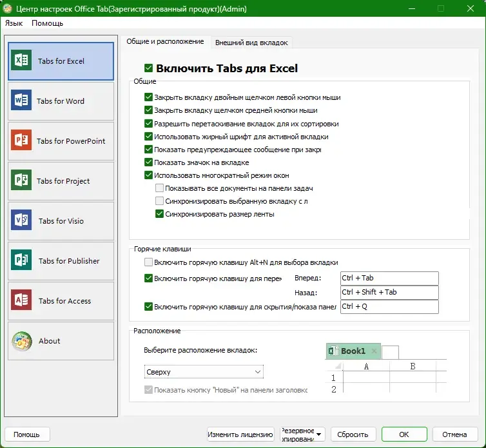The width and height of the screenshot is (486, 448).
Task: Open the Помощь menu in menu bar
Action: pos(48,23)
